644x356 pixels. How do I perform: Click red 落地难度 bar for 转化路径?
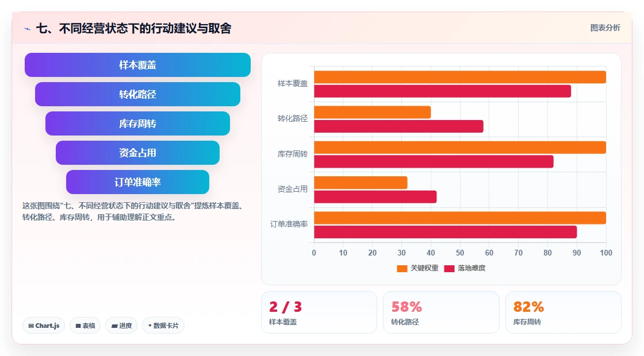(x=399, y=126)
